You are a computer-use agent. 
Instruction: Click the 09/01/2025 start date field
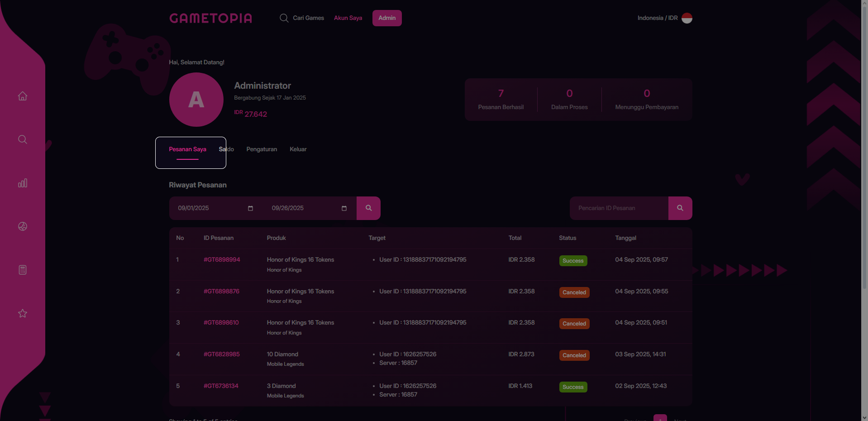tap(216, 208)
